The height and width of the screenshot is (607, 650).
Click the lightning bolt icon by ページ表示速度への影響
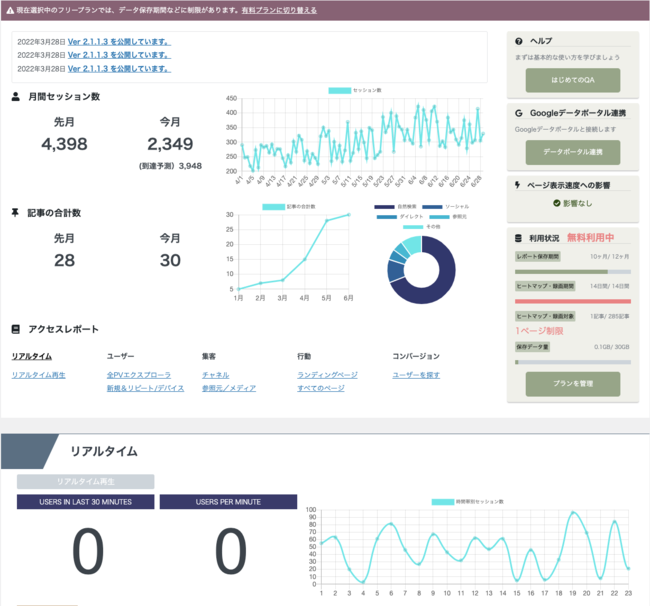517,185
